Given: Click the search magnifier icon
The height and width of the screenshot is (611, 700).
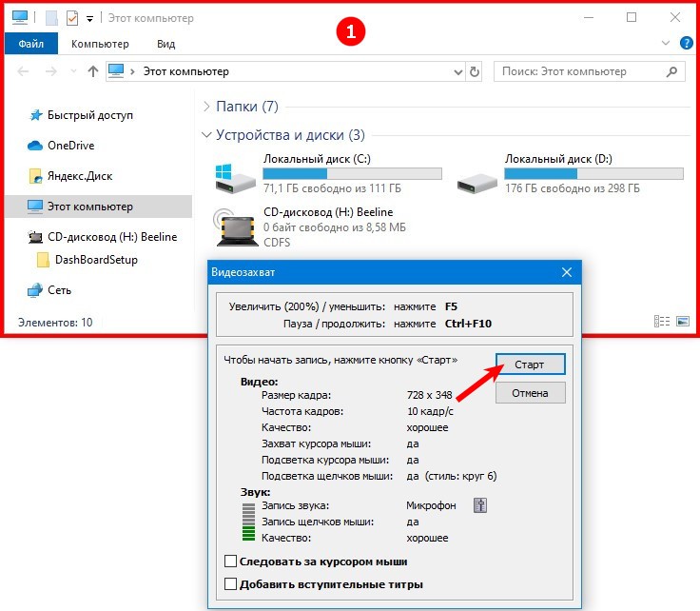Looking at the screenshot, I should click(671, 71).
